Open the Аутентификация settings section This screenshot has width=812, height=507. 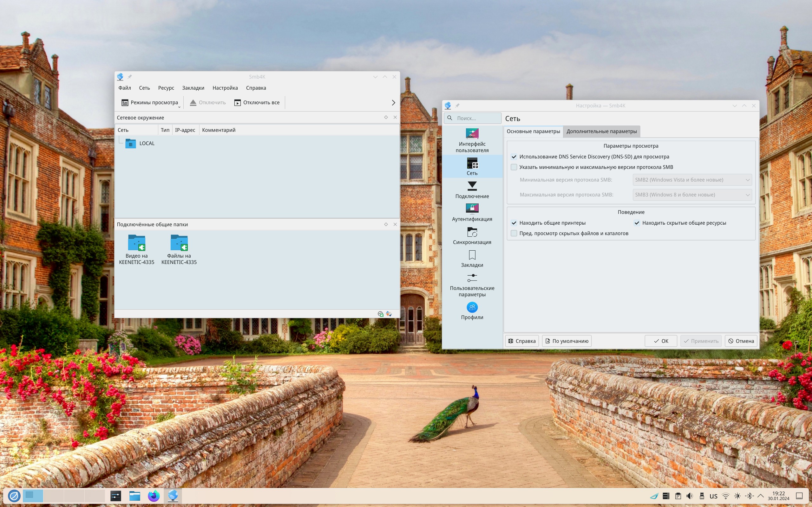472,213
